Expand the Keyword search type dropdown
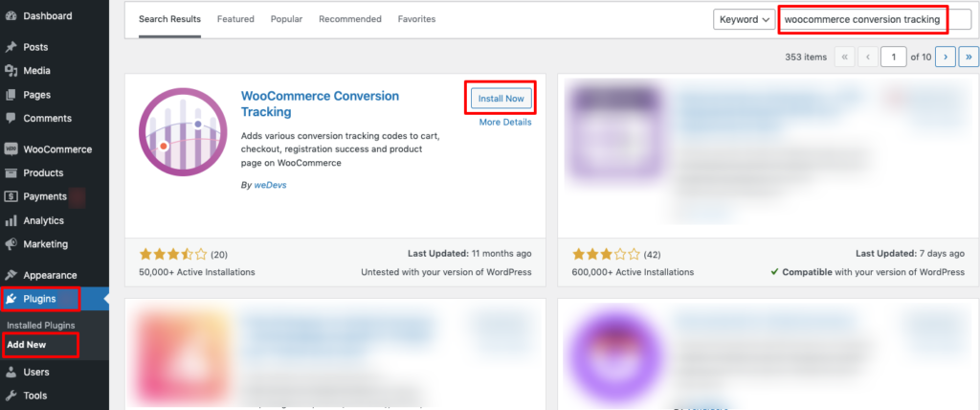The image size is (980, 410). [745, 19]
